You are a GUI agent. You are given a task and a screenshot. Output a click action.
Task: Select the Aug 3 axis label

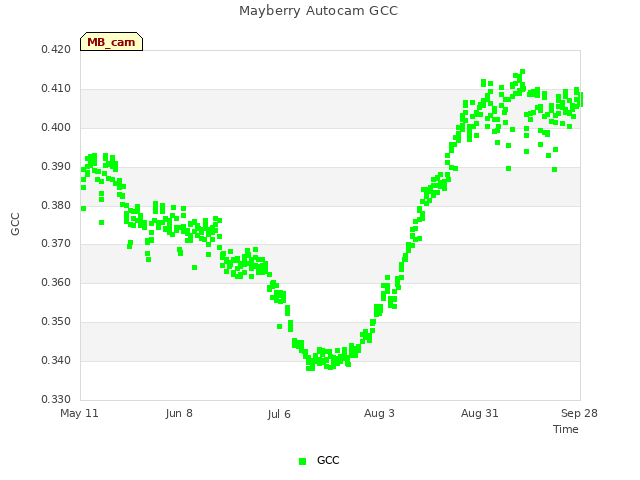click(379, 413)
